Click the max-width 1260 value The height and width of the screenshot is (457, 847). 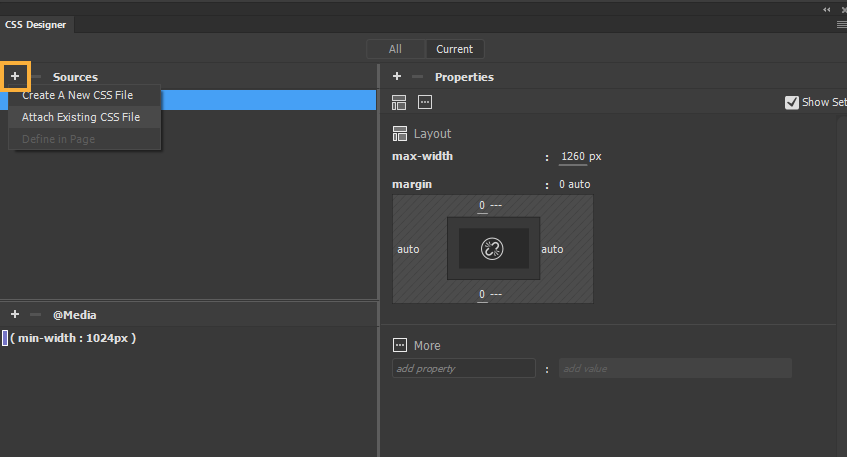(573, 156)
